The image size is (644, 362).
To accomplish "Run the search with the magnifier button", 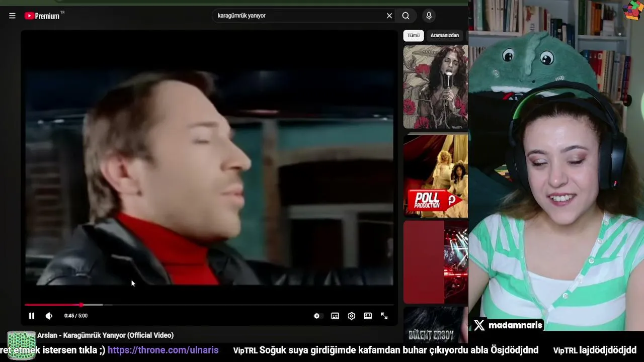I will (406, 16).
